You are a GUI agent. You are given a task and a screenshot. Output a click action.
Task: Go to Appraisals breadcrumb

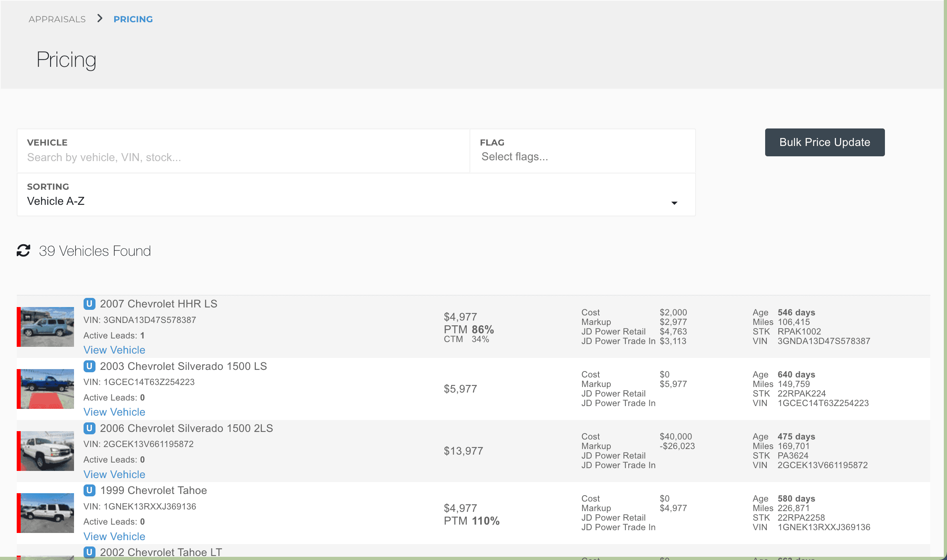coord(57,19)
